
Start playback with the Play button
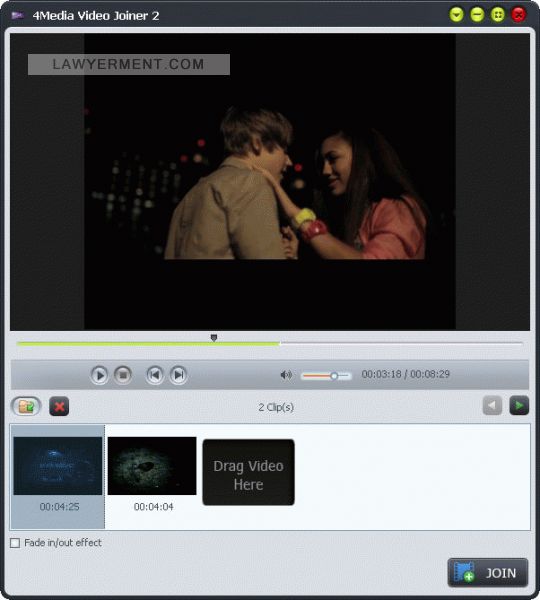[99, 375]
